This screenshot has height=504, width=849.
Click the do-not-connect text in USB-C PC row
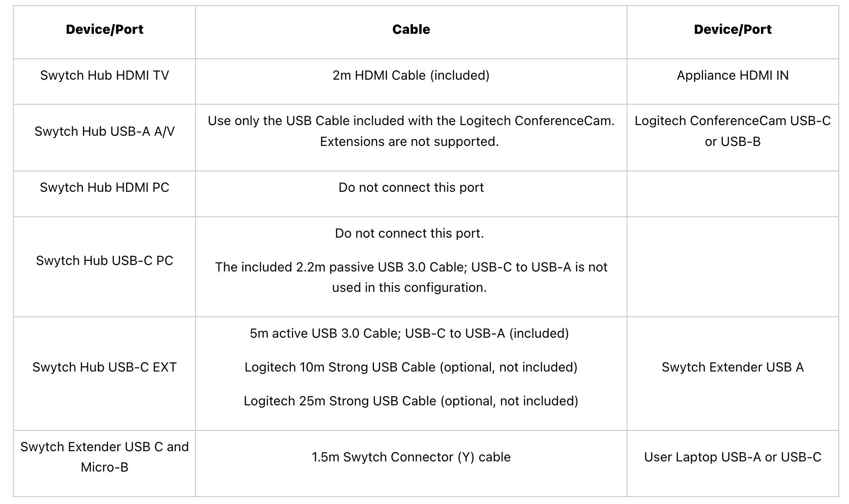pyautogui.click(x=409, y=233)
